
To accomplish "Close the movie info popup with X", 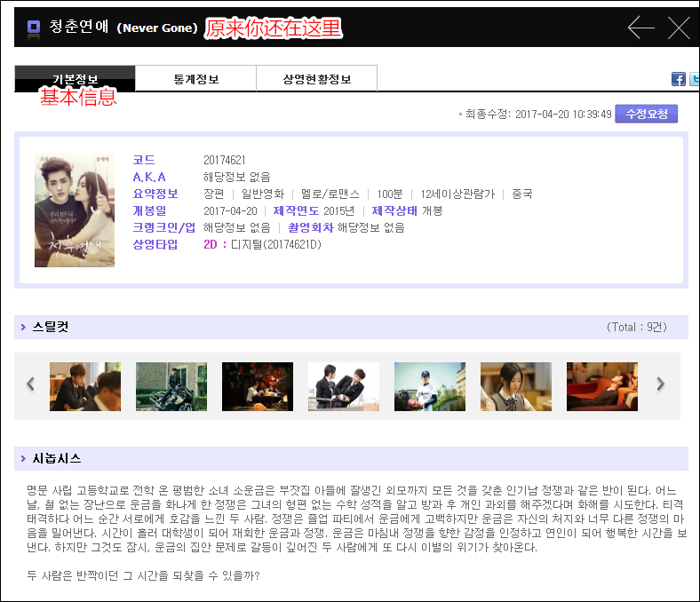I will point(679,28).
